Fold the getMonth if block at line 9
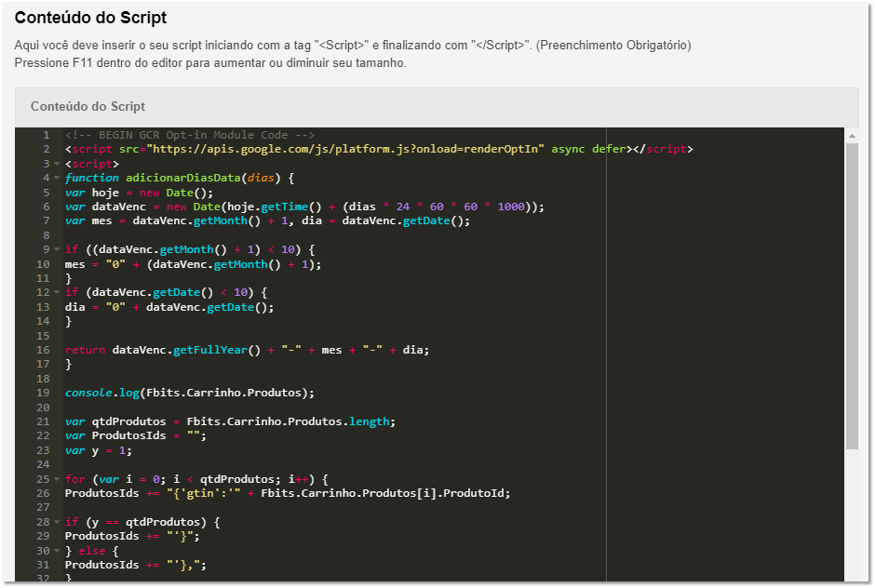The width and height of the screenshot is (875, 588). click(x=57, y=249)
